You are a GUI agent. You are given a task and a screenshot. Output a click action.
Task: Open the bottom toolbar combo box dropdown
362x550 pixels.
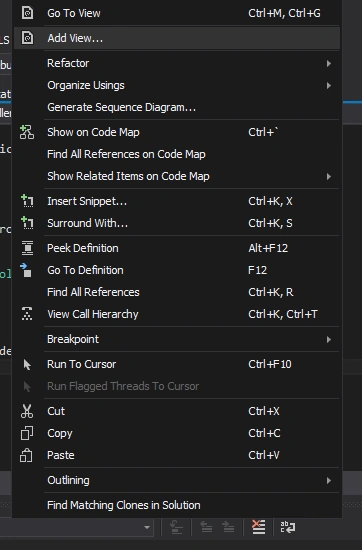(x=147, y=527)
